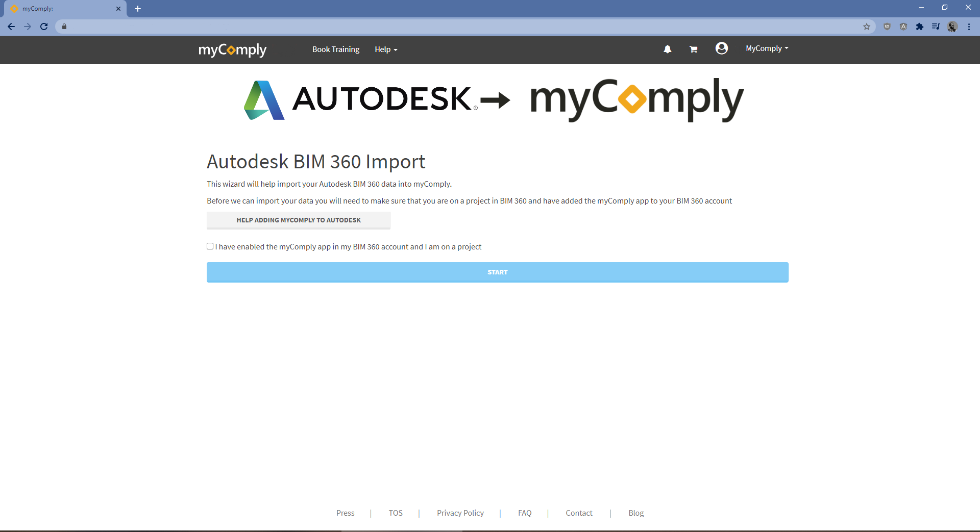
Task: Click the large myComply banner logo
Action: [637, 99]
